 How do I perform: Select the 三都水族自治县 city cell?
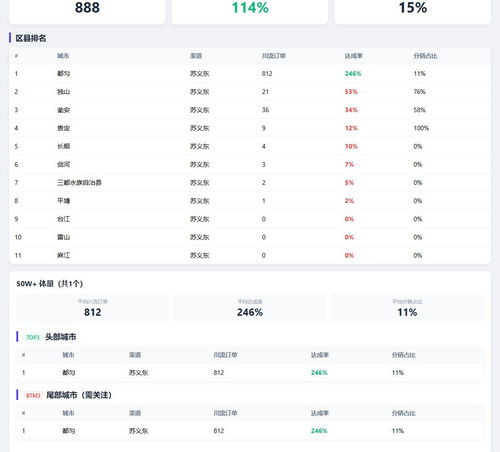point(79,183)
